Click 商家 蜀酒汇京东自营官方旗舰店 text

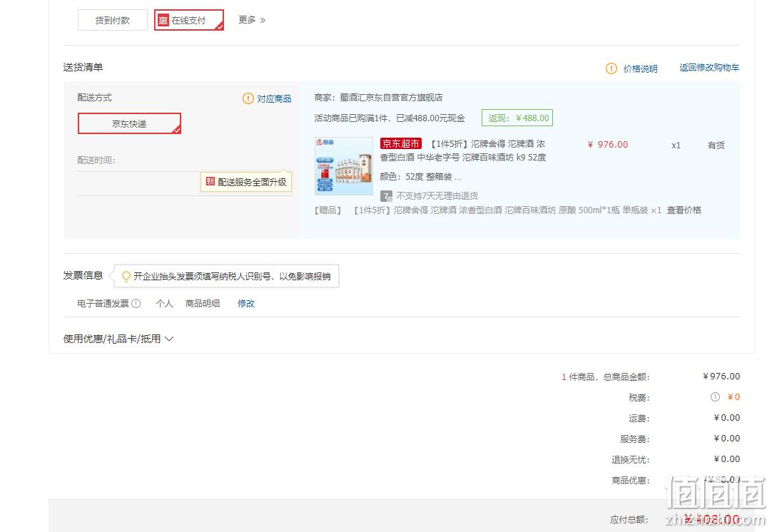pyautogui.click(x=378, y=98)
